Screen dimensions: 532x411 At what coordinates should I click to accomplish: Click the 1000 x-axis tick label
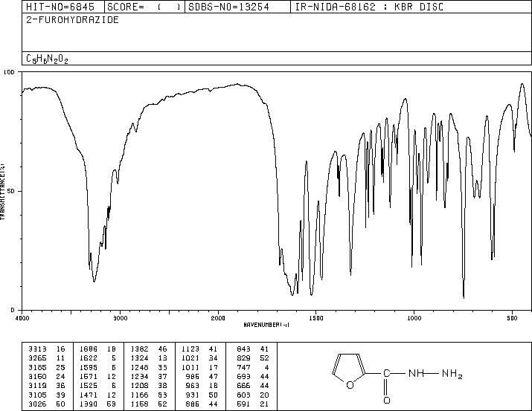(x=414, y=318)
